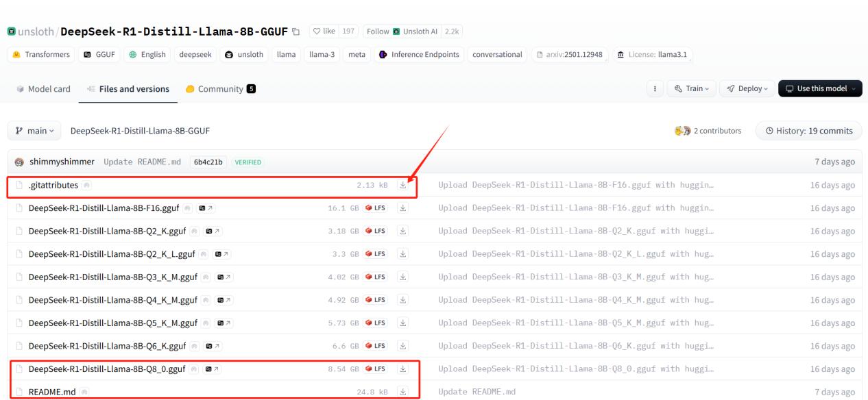Open the arxiv:2501.12948 paper tag
This screenshot has width=868, height=400.
[568, 55]
